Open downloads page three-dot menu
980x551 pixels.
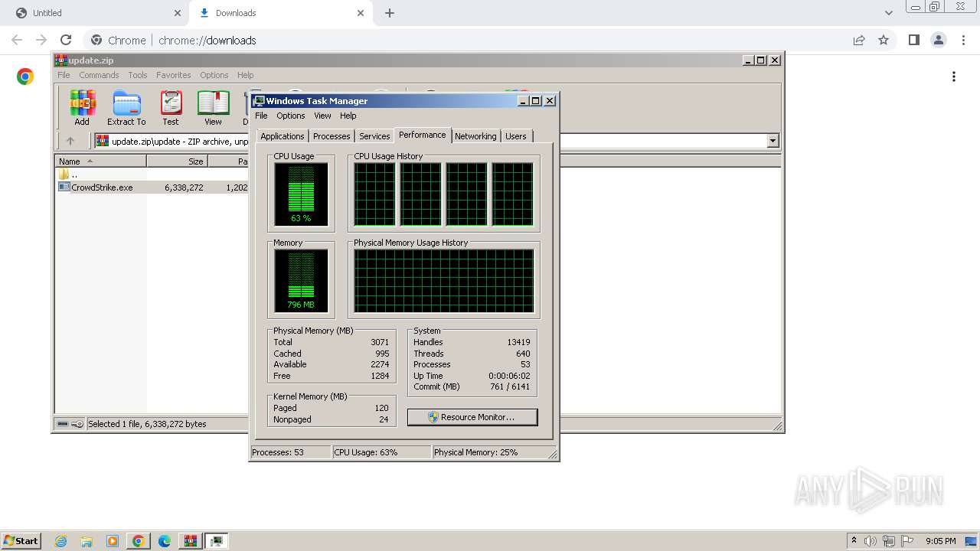click(x=954, y=77)
